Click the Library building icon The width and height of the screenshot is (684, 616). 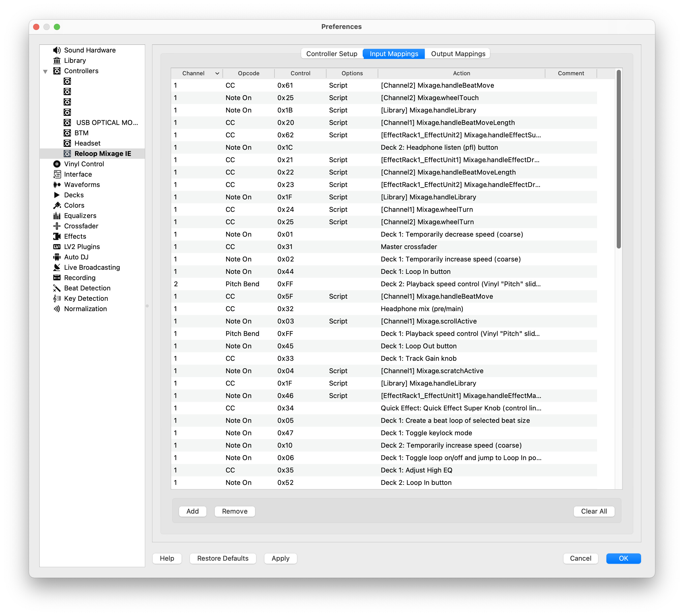pyautogui.click(x=57, y=61)
